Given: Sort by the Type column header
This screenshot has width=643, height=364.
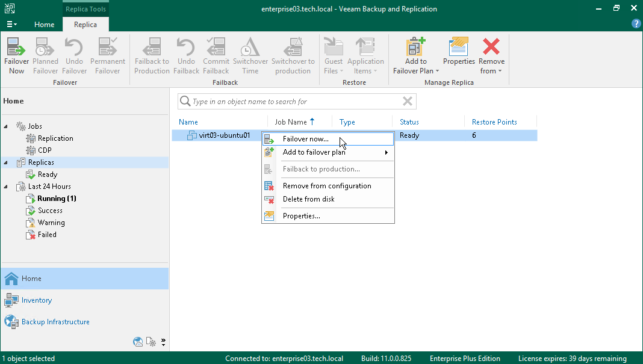Looking at the screenshot, I should [x=347, y=122].
